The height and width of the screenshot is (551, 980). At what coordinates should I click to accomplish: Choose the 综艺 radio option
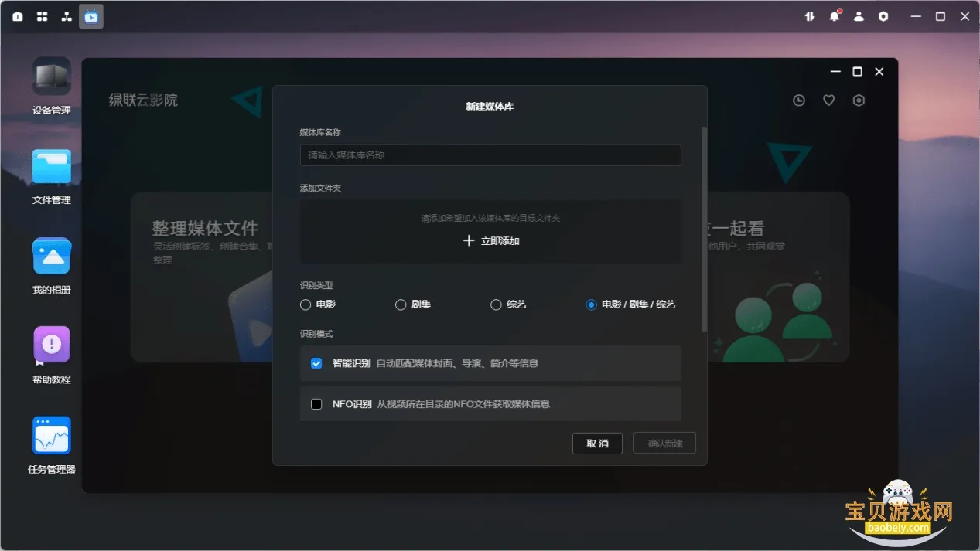click(x=497, y=304)
